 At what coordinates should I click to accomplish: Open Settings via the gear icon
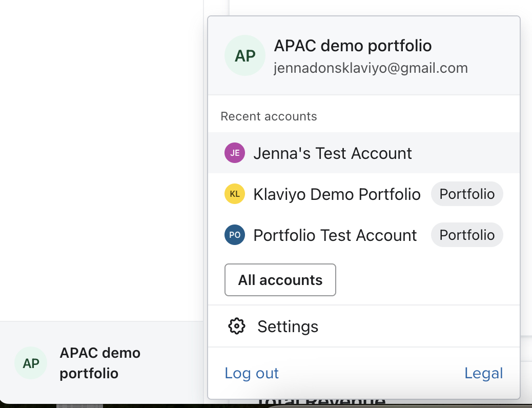[236, 326]
